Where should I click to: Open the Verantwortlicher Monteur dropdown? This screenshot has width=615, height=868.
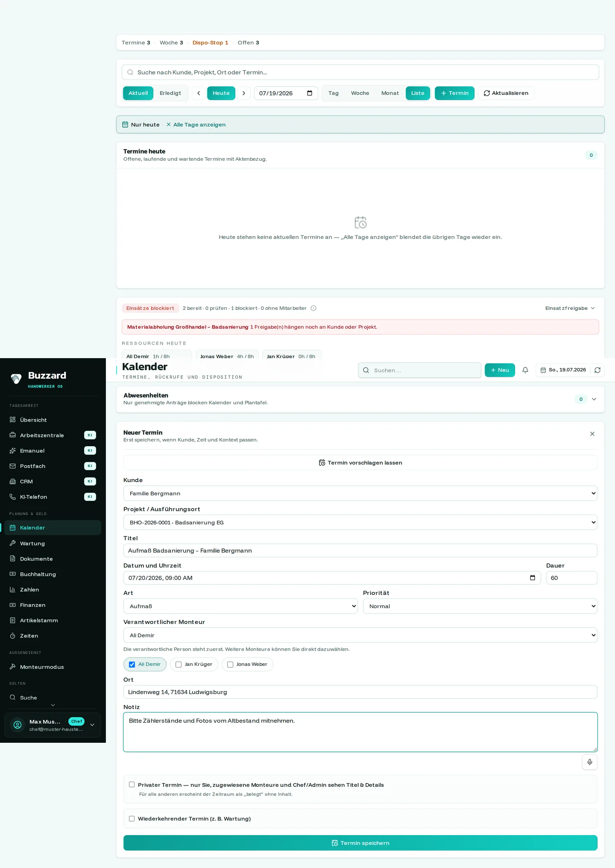click(360, 635)
